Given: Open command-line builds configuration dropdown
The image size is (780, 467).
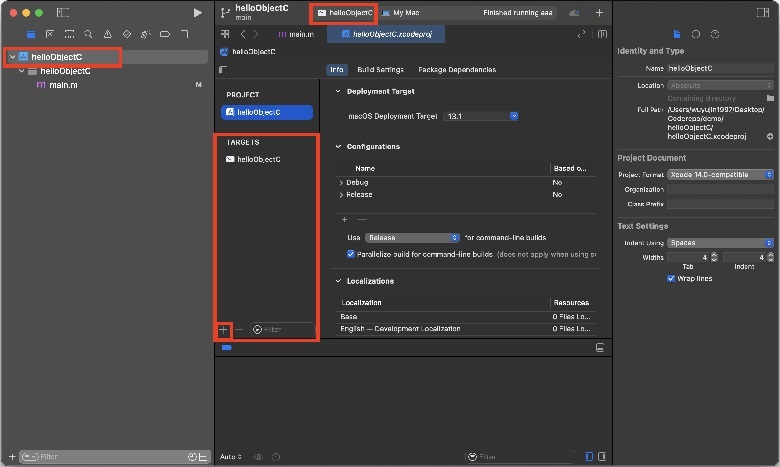Looking at the screenshot, I should click(x=412, y=238).
